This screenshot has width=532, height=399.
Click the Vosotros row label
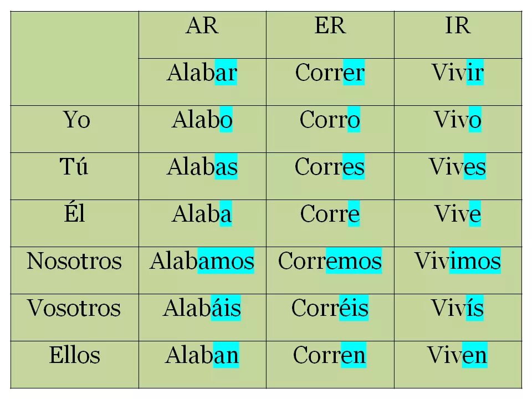click(74, 308)
